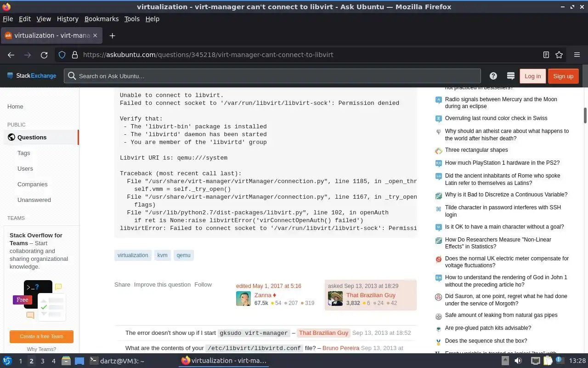Image resolution: width=588 pixels, height=368 pixels.
Task: Click the network tray icon
Action: pyautogui.click(x=535, y=361)
